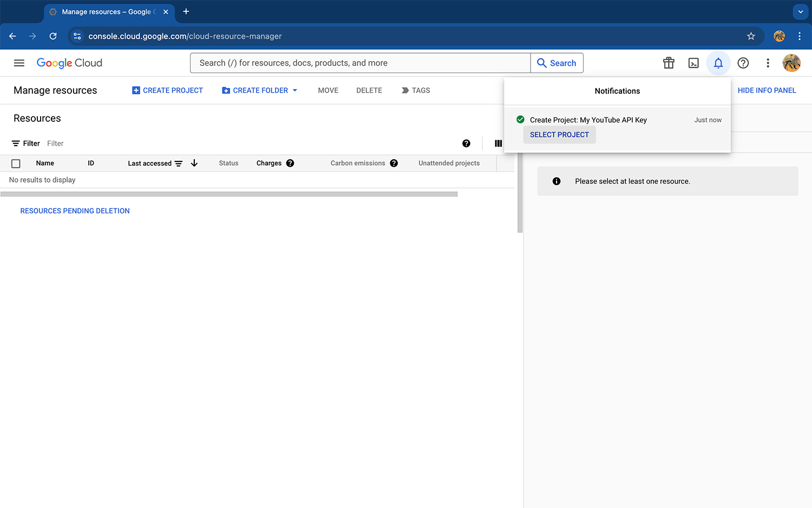Open the main navigation hamburger menu
This screenshot has width=812, height=508.
click(19, 63)
